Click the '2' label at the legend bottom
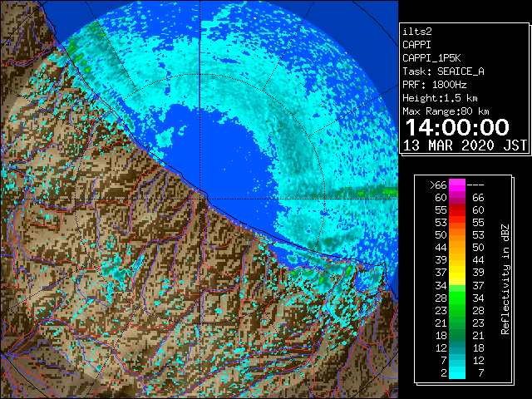Screen dimensions: 532x399 tap(443, 373)
